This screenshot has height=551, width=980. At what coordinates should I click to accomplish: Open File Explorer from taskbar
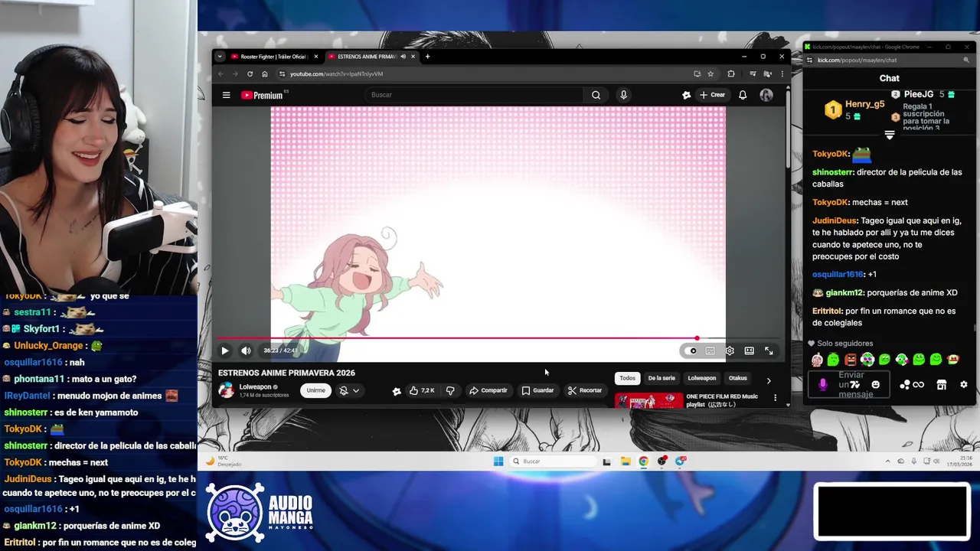(x=626, y=461)
